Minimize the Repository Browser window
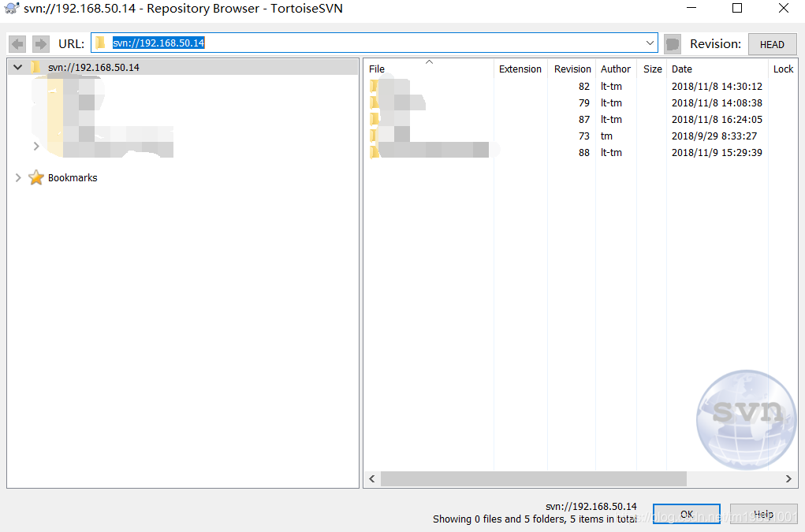This screenshot has height=532, width=805. [x=691, y=8]
